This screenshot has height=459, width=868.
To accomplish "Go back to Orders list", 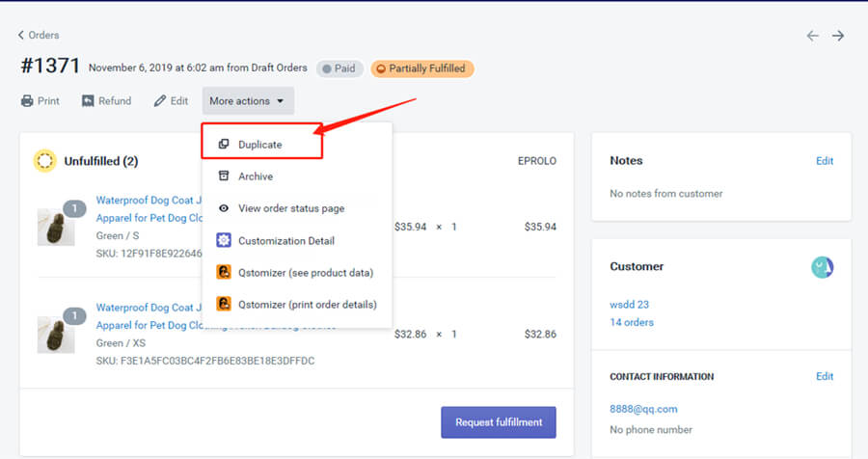I will pyautogui.click(x=39, y=35).
